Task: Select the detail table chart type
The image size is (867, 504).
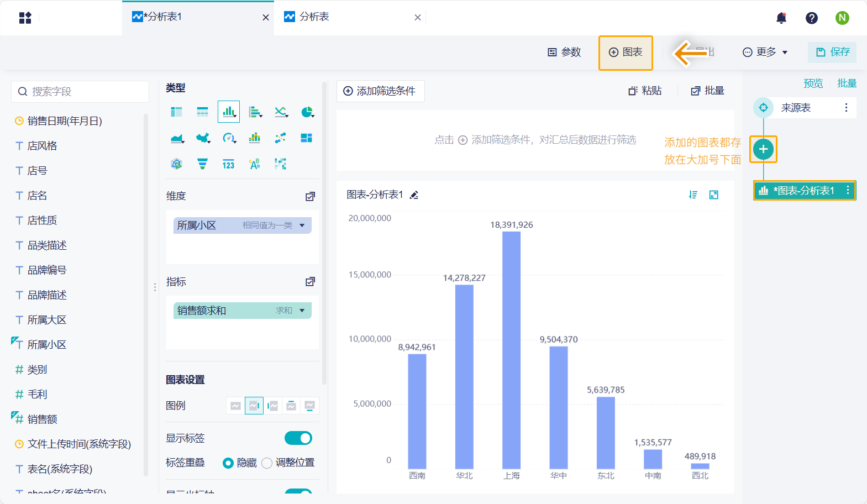Action: [x=203, y=112]
